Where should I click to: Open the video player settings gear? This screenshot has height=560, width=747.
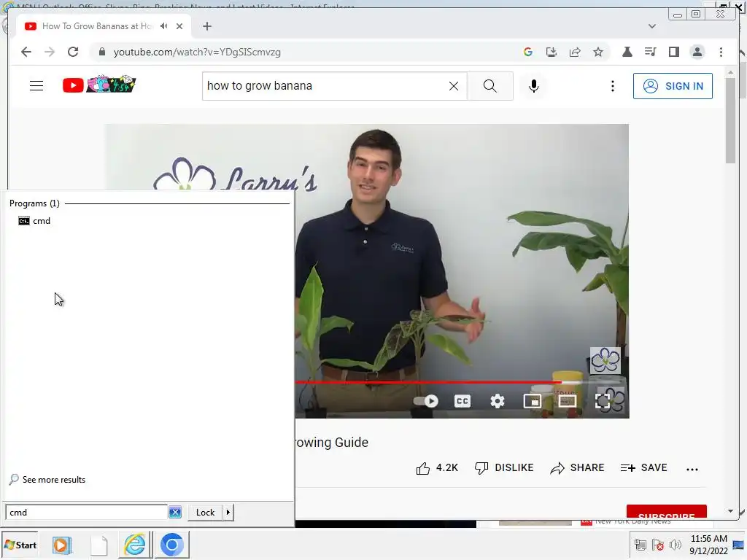pos(498,401)
